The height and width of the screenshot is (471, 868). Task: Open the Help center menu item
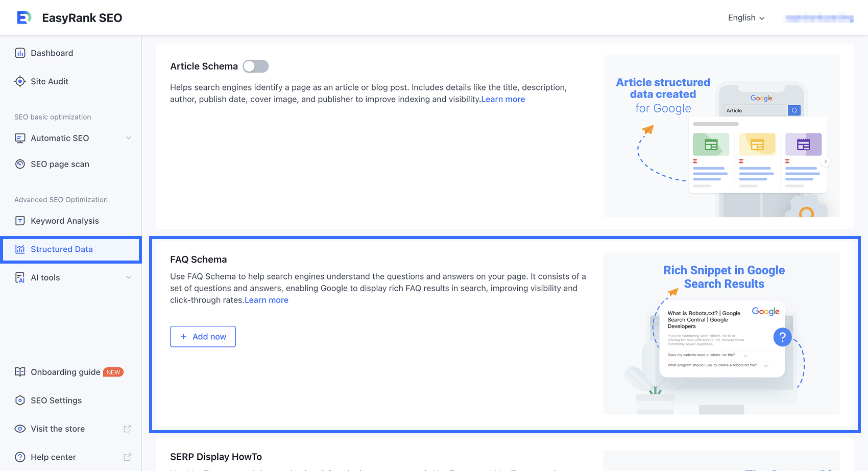(53, 457)
